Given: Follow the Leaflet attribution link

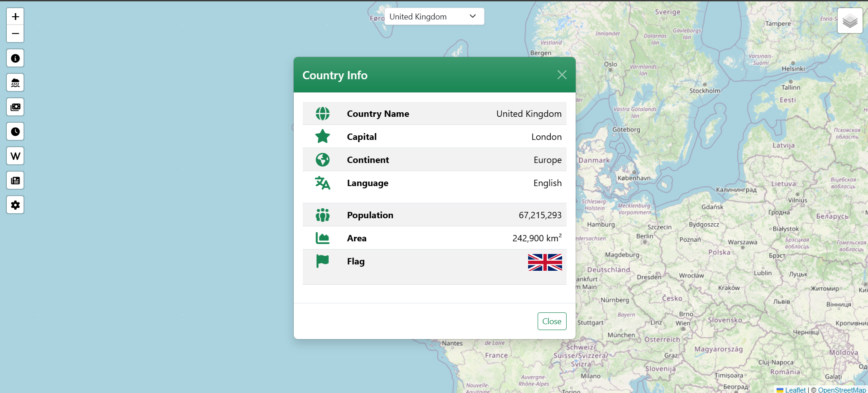Looking at the screenshot, I should pos(795,390).
